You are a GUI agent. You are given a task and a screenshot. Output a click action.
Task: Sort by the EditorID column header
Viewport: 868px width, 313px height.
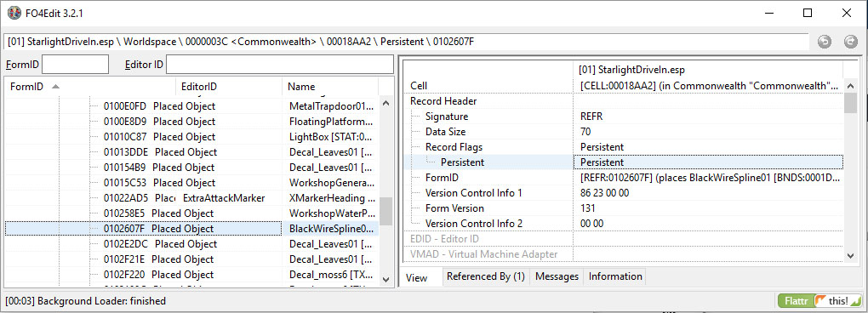click(229, 86)
